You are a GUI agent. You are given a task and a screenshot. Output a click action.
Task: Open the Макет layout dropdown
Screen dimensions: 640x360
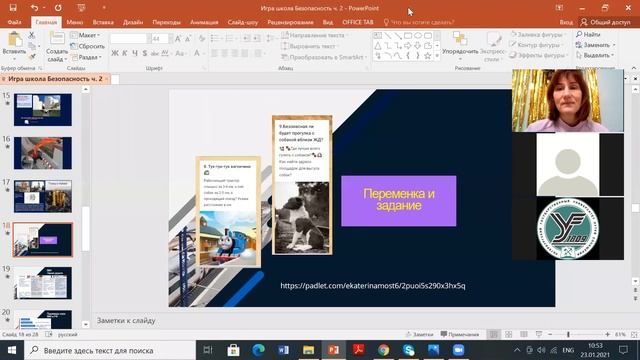(x=85, y=36)
